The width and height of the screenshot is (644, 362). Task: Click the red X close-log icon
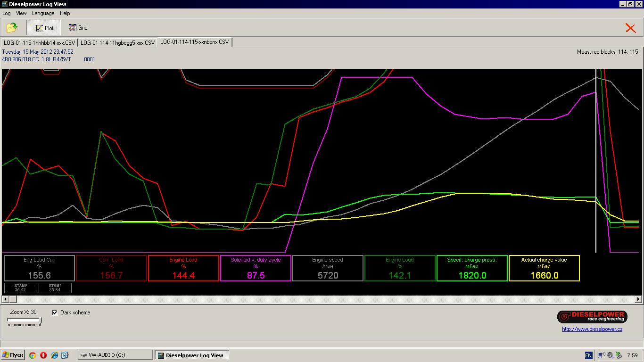coord(630,28)
